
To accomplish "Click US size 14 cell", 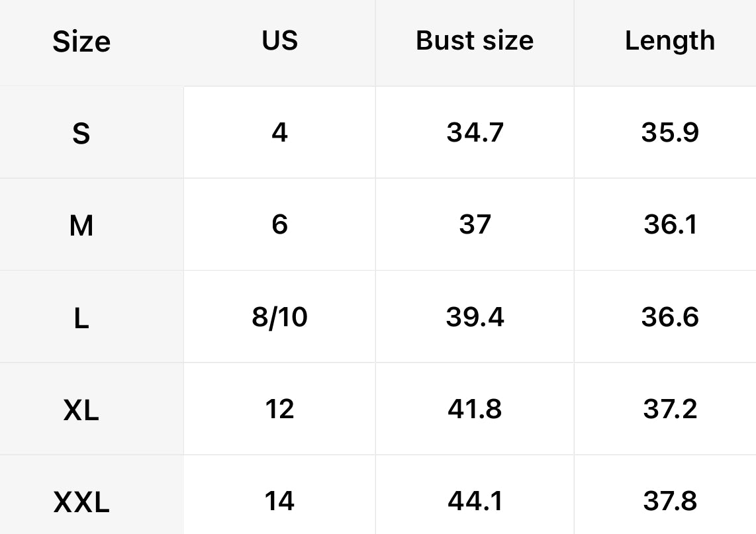I will click(x=279, y=501).
